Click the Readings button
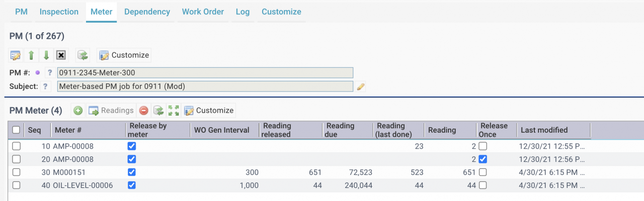644x201 pixels. click(x=112, y=110)
